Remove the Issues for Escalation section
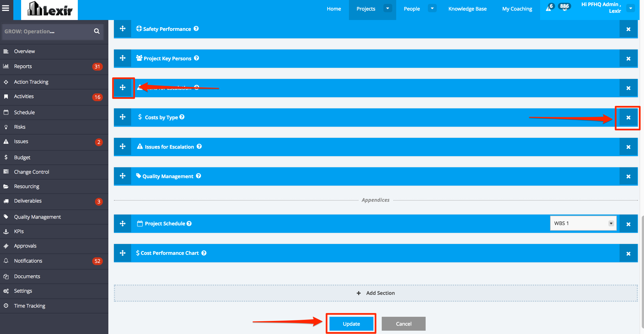Screen dimensions: 644x334 point(628,147)
